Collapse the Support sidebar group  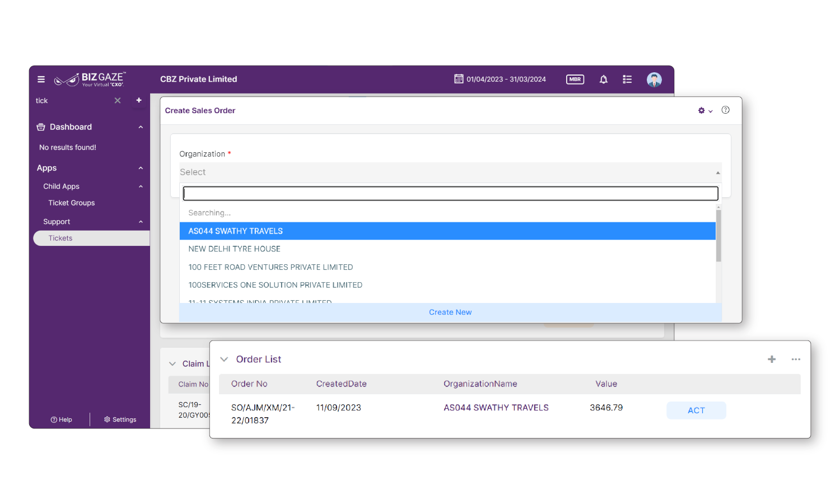tap(141, 222)
